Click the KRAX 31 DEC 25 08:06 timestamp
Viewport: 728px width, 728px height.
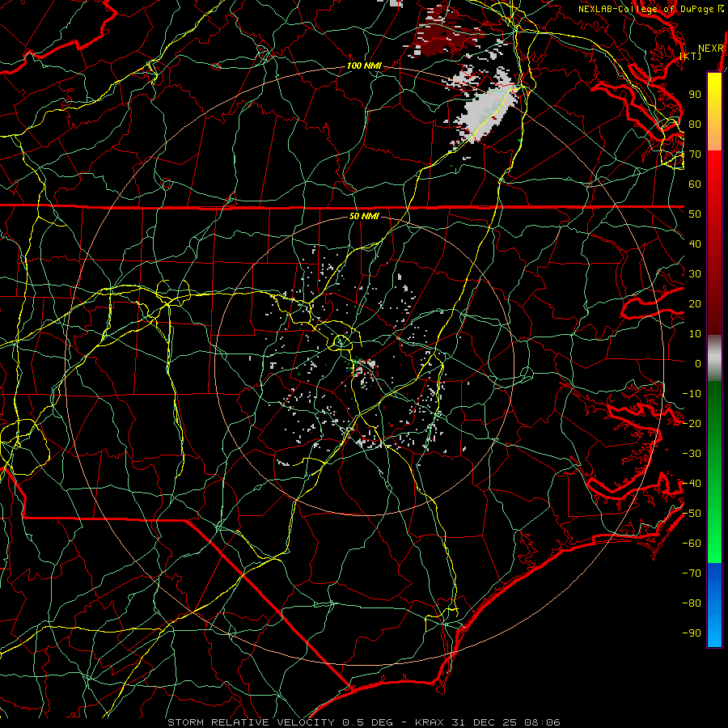488,722
